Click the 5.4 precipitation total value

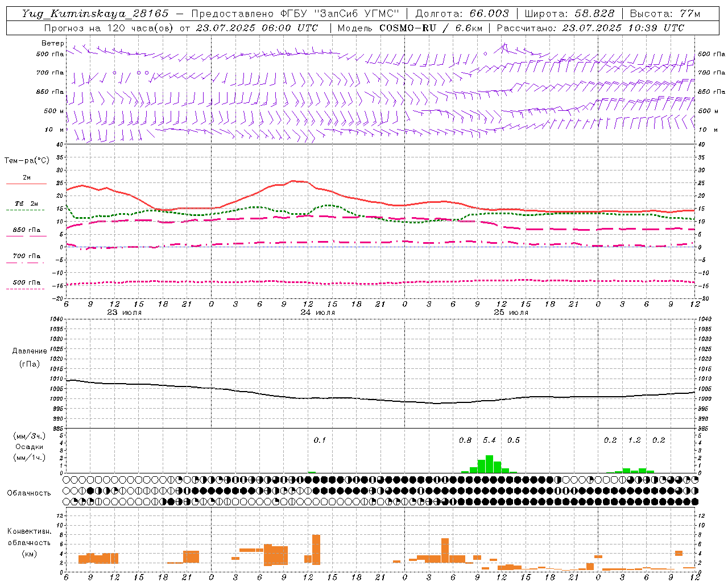[489, 440]
